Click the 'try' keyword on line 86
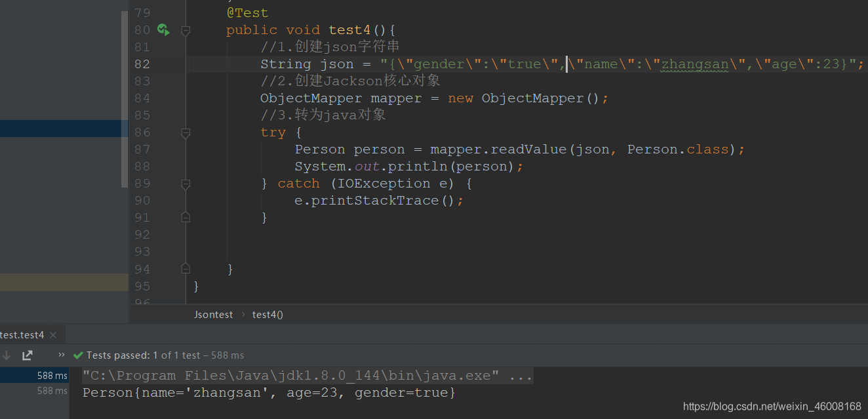Viewport: 868px width, 419px height. pos(273,132)
